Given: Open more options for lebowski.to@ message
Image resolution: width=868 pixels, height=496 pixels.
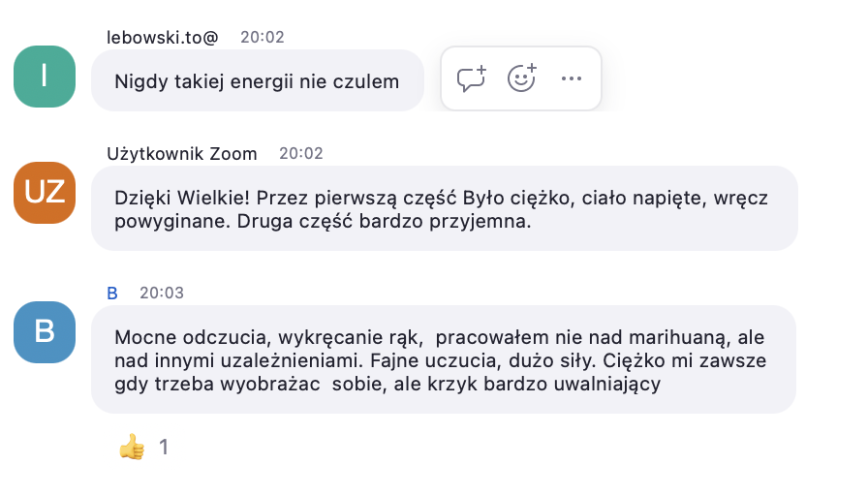Looking at the screenshot, I should 572,78.
